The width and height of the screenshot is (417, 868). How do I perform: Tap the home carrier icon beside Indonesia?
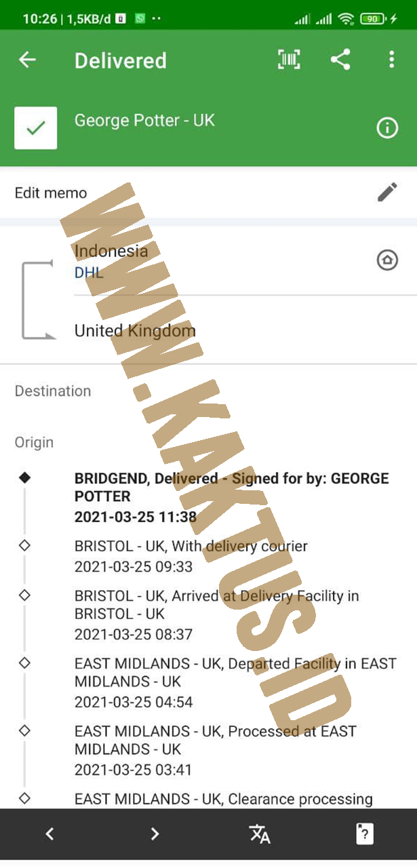tap(387, 260)
